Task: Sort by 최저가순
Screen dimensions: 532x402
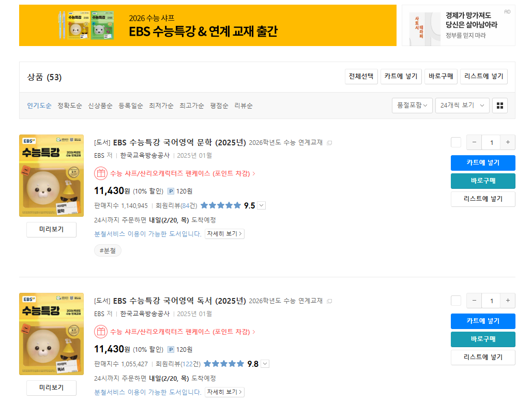Action: pos(161,106)
